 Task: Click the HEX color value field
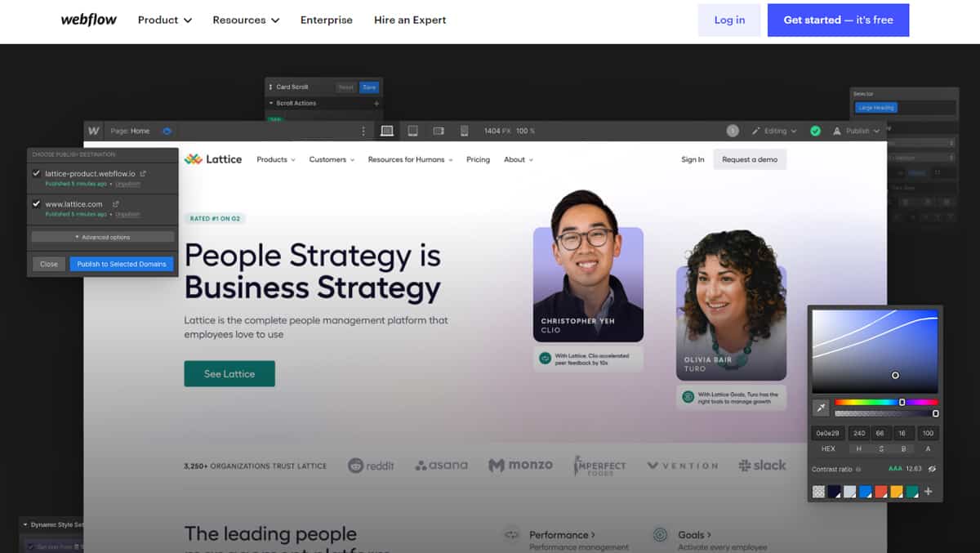[x=827, y=433]
